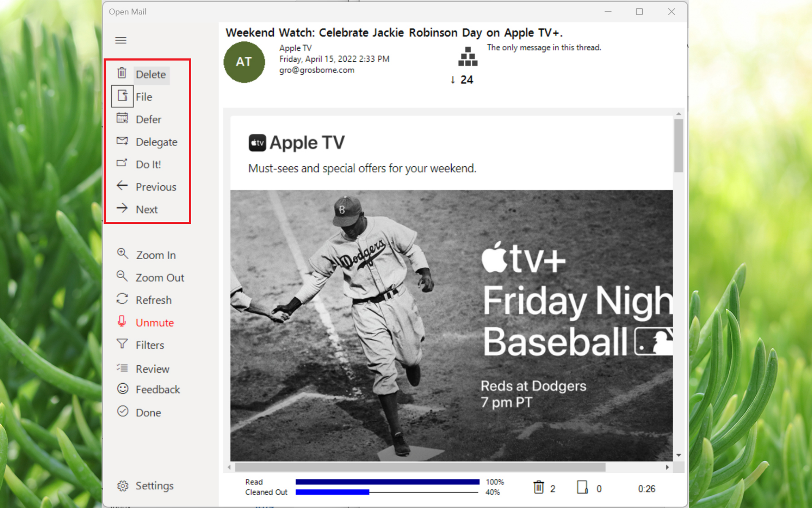Click the File document icon
The image size is (812, 508).
click(122, 96)
